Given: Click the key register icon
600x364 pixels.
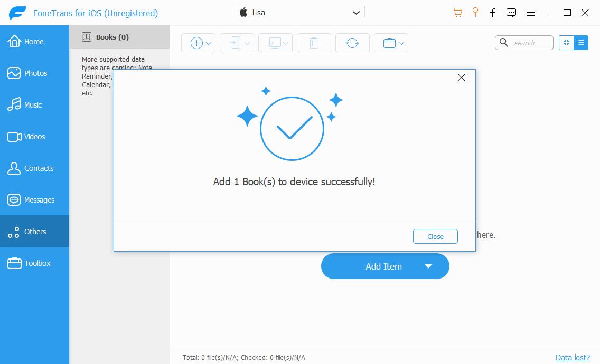Looking at the screenshot, I should coord(475,13).
